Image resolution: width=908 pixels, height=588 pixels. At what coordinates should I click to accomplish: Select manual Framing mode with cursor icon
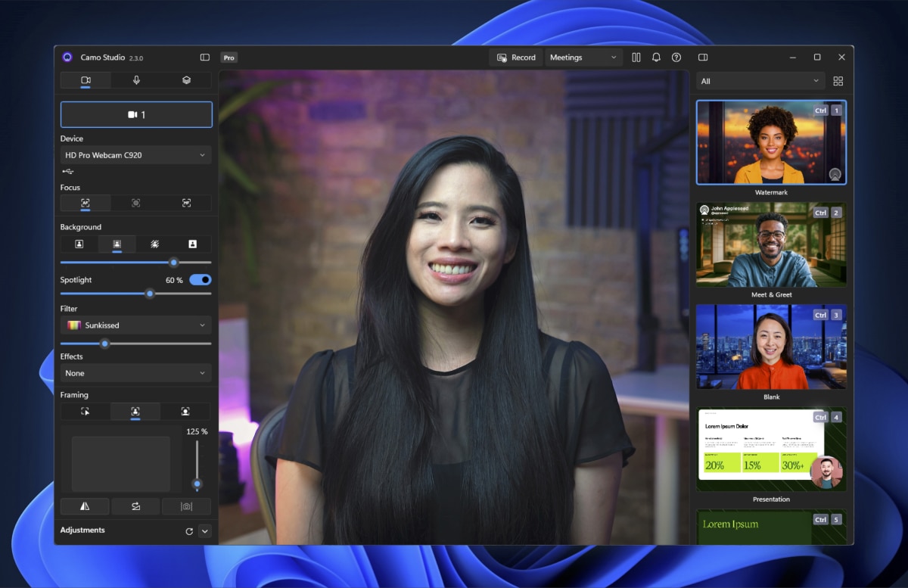pos(86,412)
